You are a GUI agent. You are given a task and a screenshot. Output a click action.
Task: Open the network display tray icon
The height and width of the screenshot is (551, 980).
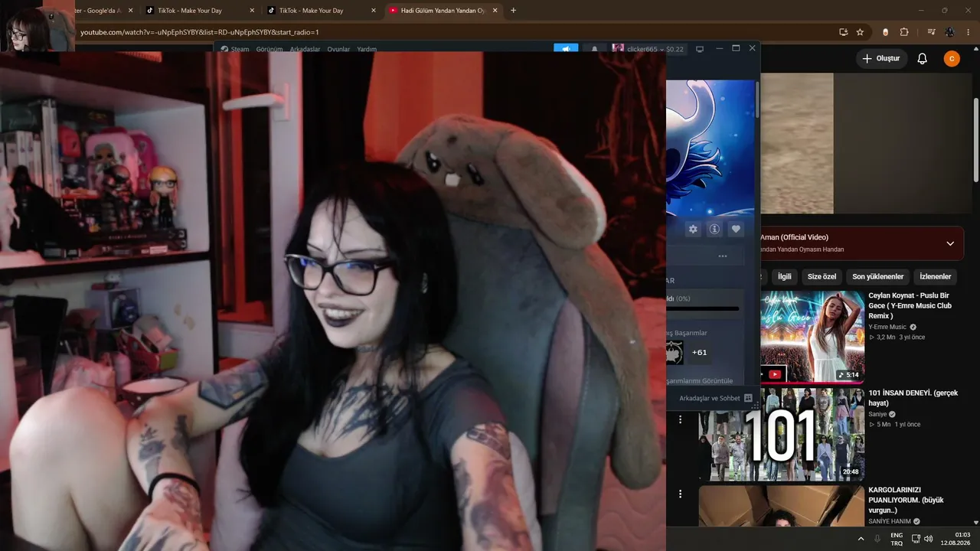pos(916,539)
